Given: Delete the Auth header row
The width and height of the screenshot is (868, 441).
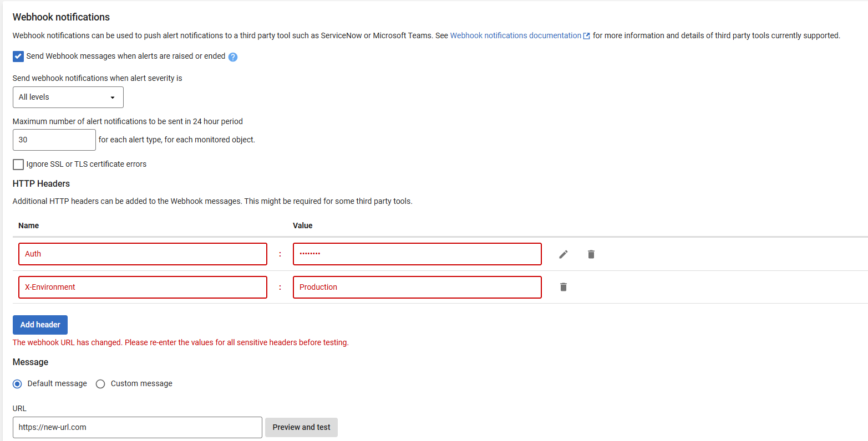Looking at the screenshot, I should (591, 254).
